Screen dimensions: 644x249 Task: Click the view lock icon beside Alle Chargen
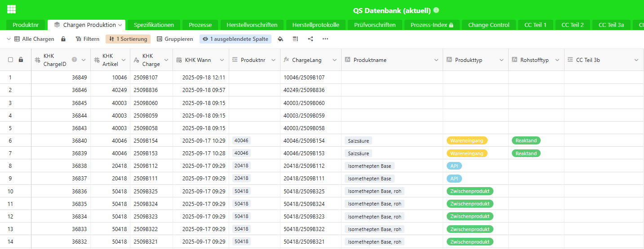click(x=63, y=39)
